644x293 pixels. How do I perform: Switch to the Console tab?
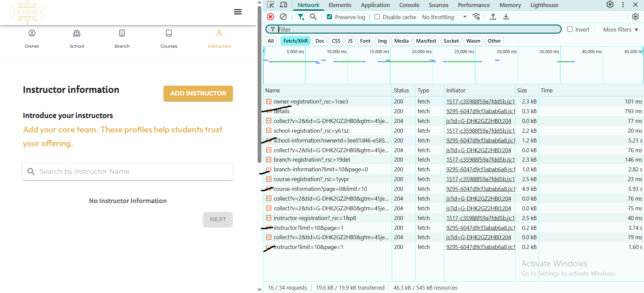point(409,5)
